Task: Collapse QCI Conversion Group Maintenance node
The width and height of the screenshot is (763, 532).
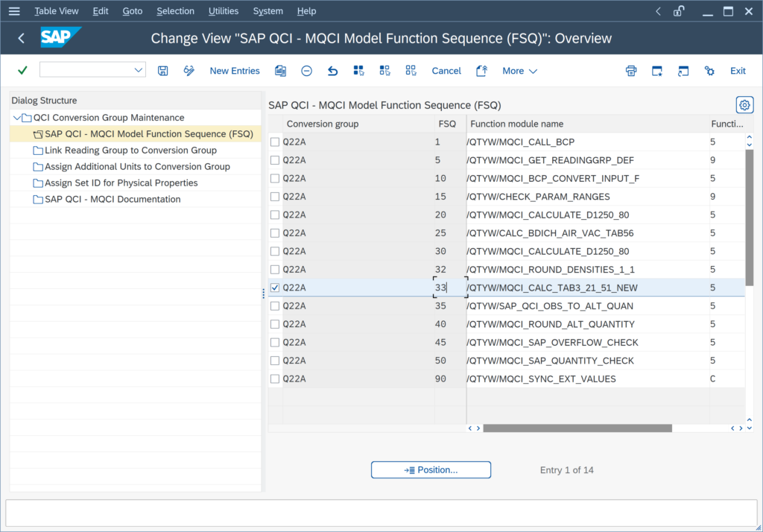Action: [16, 118]
